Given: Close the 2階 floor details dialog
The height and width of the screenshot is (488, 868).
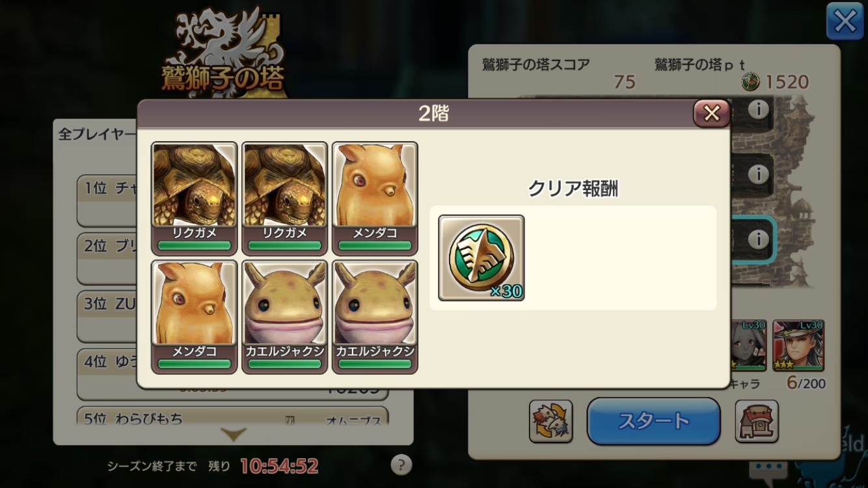Looking at the screenshot, I should pyautogui.click(x=711, y=114).
